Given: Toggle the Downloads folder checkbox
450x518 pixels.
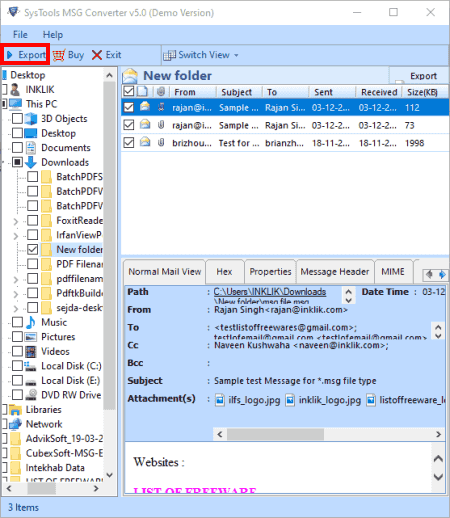Looking at the screenshot, I should click(17, 162).
